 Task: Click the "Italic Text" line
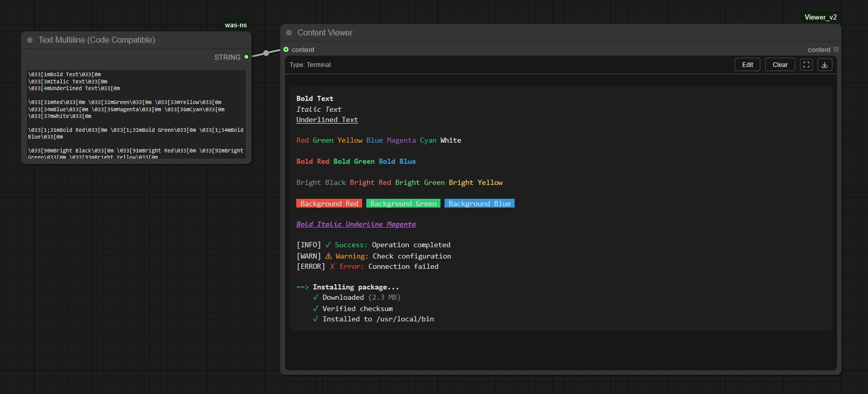pos(319,109)
